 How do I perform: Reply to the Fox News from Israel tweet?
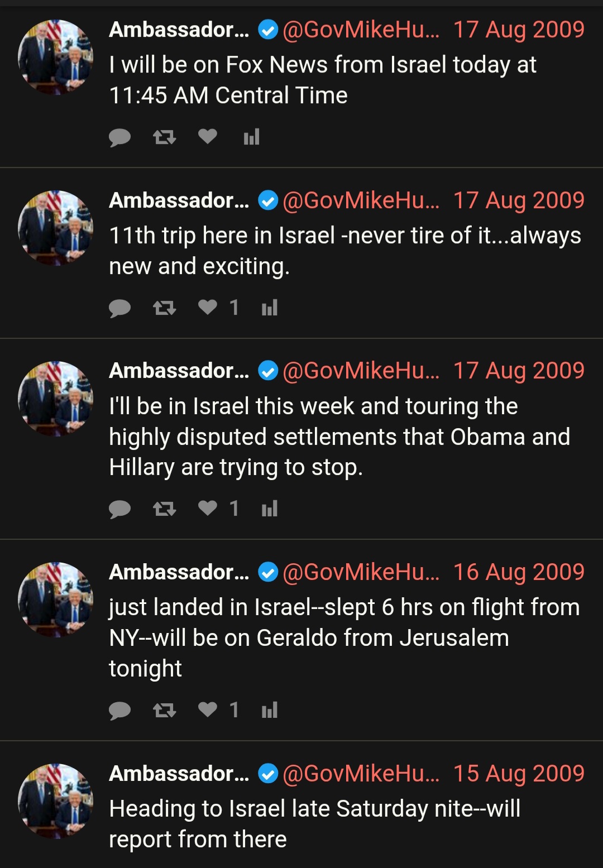click(119, 137)
